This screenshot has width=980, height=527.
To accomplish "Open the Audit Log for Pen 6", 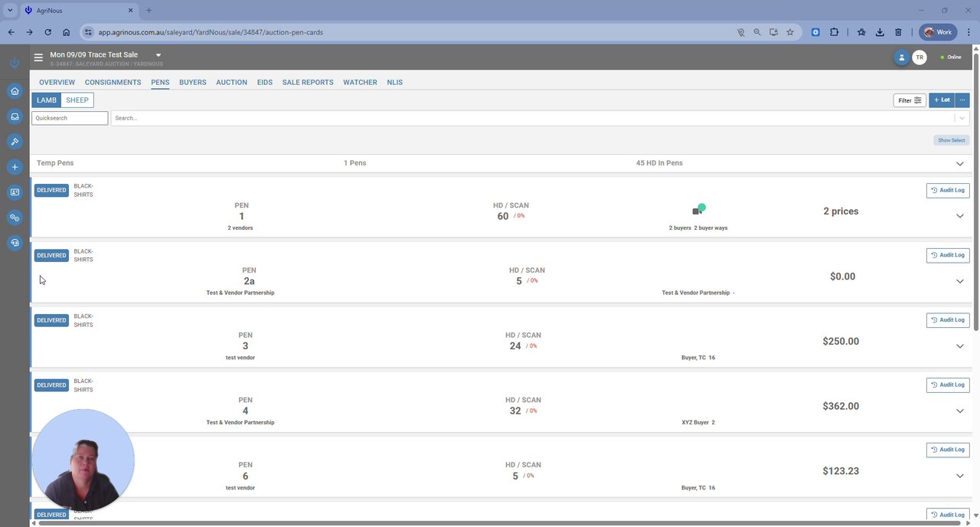I will (x=948, y=450).
